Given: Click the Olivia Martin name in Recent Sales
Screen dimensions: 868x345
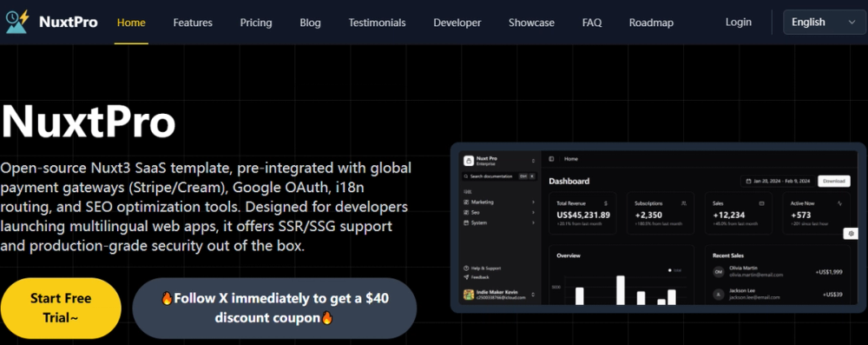Looking at the screenshot, I should click(x=744, y=268).
